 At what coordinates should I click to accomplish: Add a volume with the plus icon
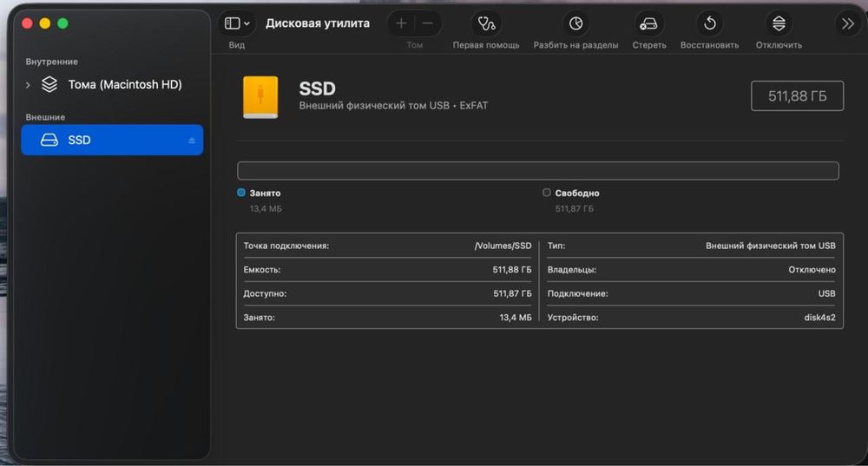tap(401, 23)
